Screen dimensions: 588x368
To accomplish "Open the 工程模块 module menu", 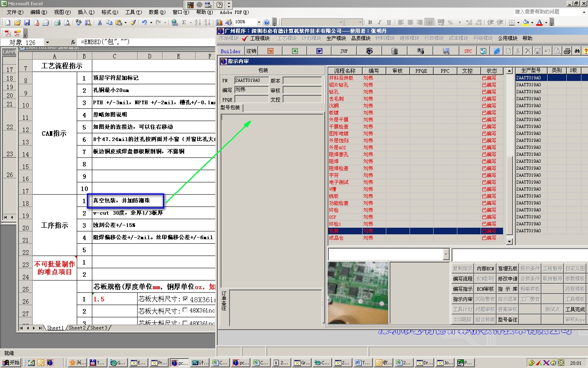I will point(260,38).
